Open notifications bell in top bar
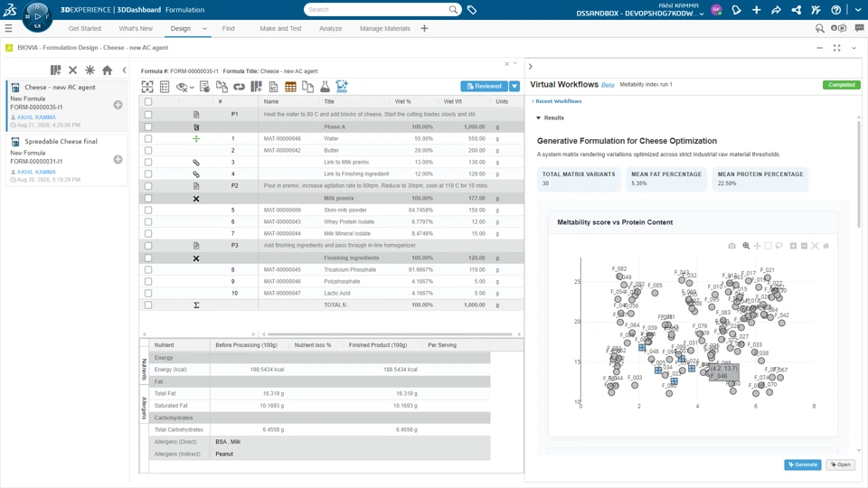 click(x=736, y=9)
